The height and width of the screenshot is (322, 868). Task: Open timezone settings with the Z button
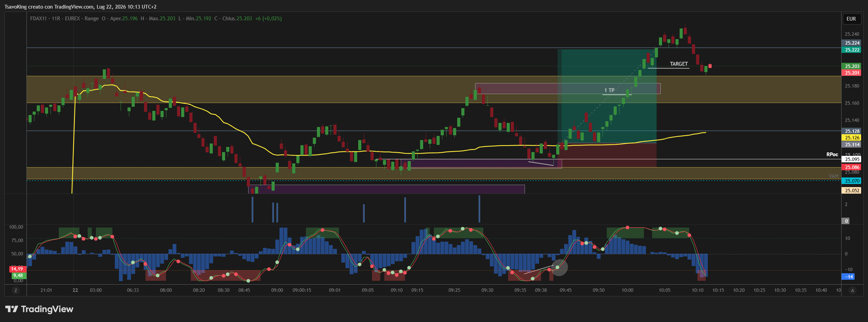point(15,290)
